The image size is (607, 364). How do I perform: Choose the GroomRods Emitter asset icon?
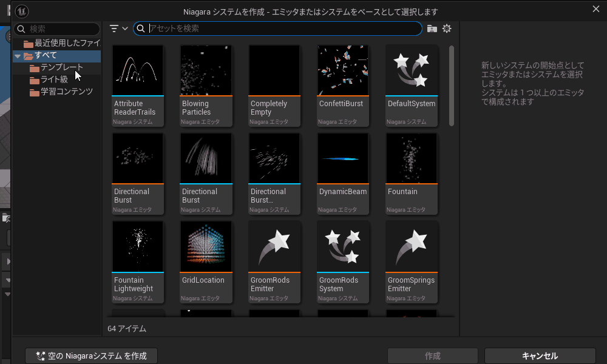click(275, 246)
